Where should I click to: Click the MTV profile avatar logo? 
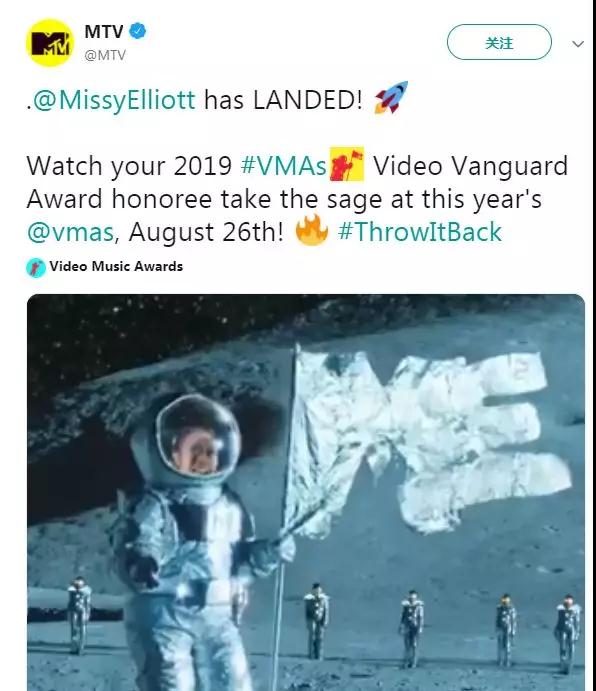click(50, 43)
